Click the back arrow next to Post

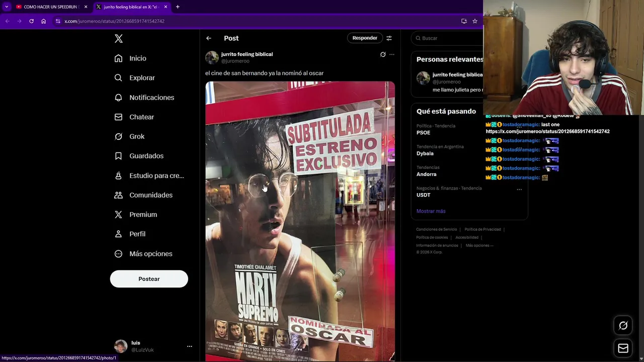click(209, 38)
